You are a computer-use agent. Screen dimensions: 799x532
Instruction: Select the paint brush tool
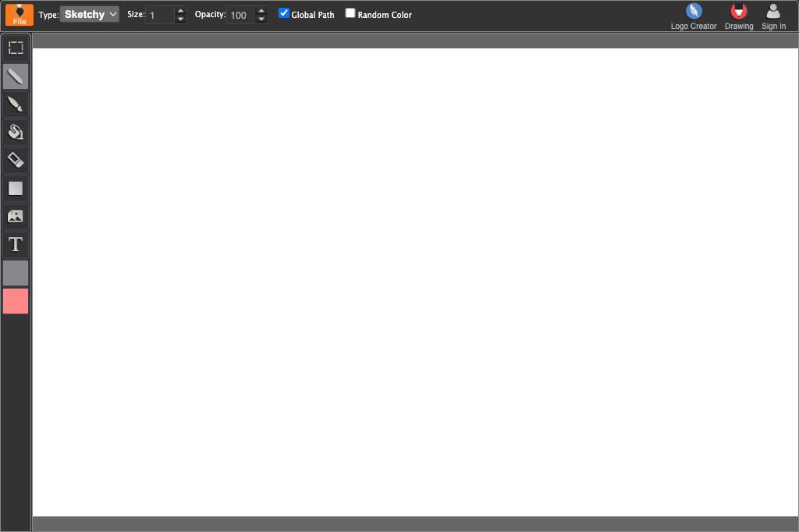coord(16,105)
